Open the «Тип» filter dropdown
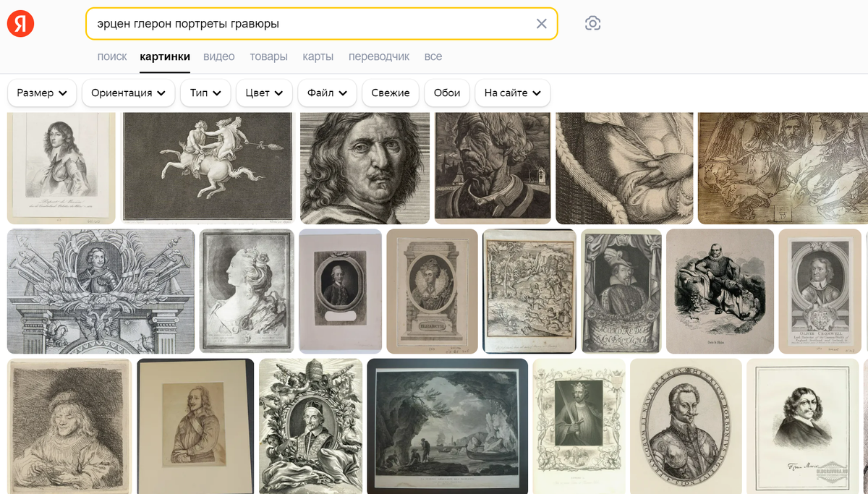The width and height of the screenshot is (868, 494). (x=205, y=93)
